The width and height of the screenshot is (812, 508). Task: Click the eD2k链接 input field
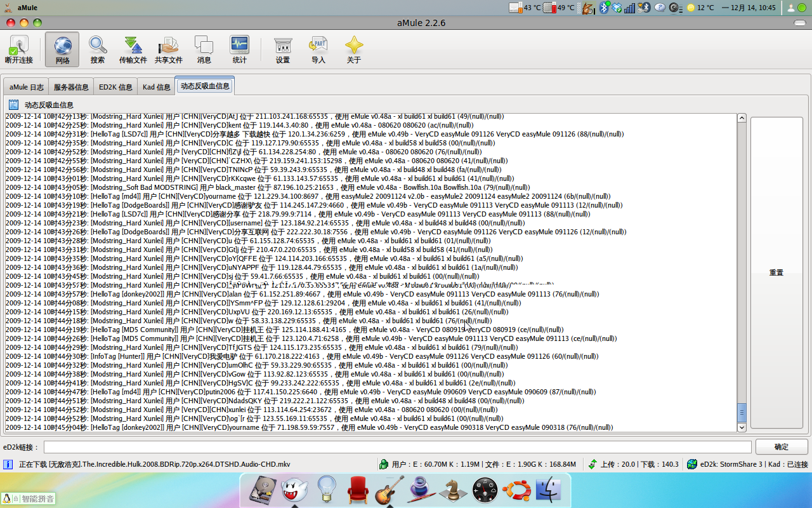(x=398, y=447)
